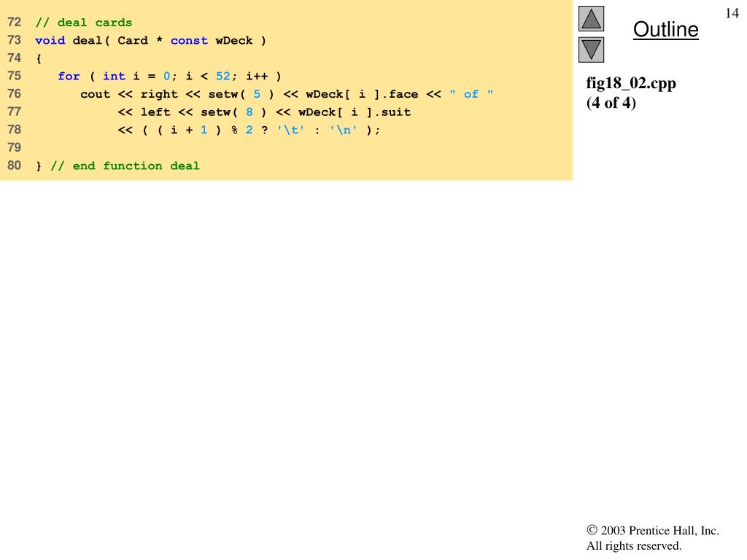Click the 'All rights reserved.' text

click(x=634, y=545)
